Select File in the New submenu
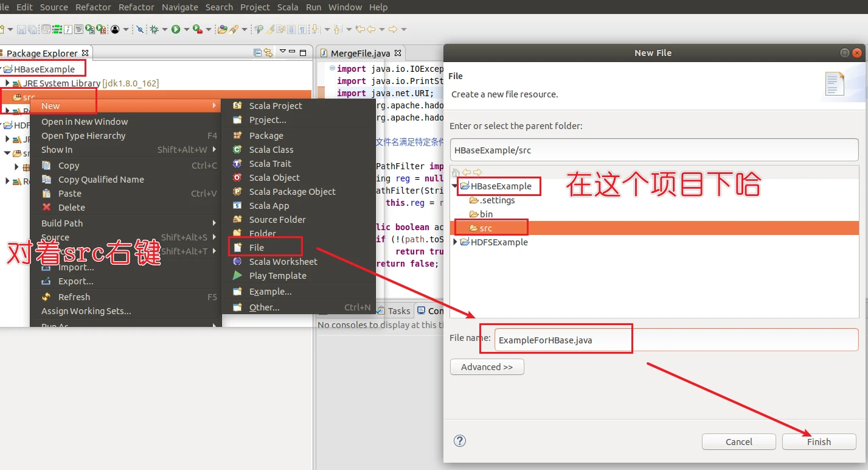 pyautogui.click(x=256, y=248)
